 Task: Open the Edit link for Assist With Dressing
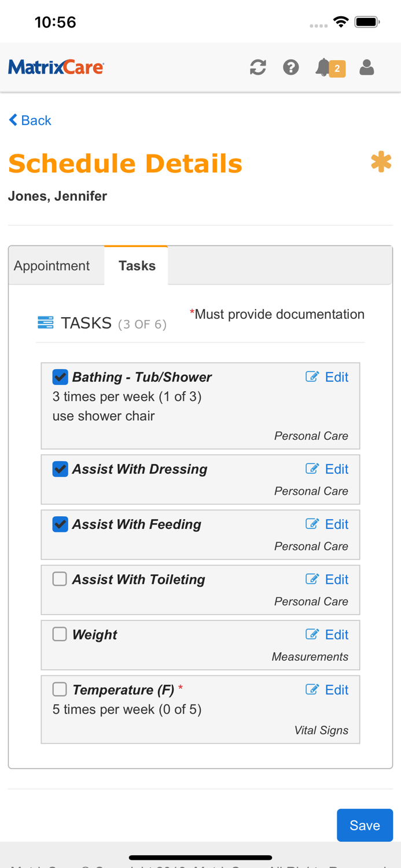pyautogui.click(x=336, y=469)
